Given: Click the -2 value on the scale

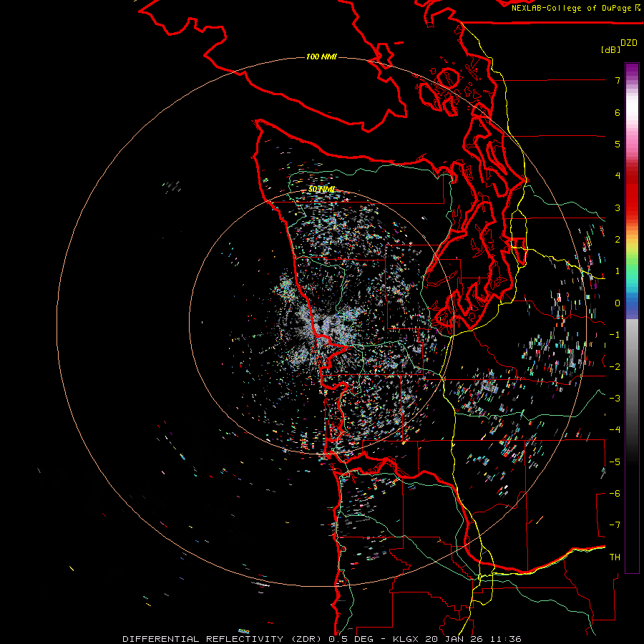Looking at the screenshot, I should click(x=615, y=367).
